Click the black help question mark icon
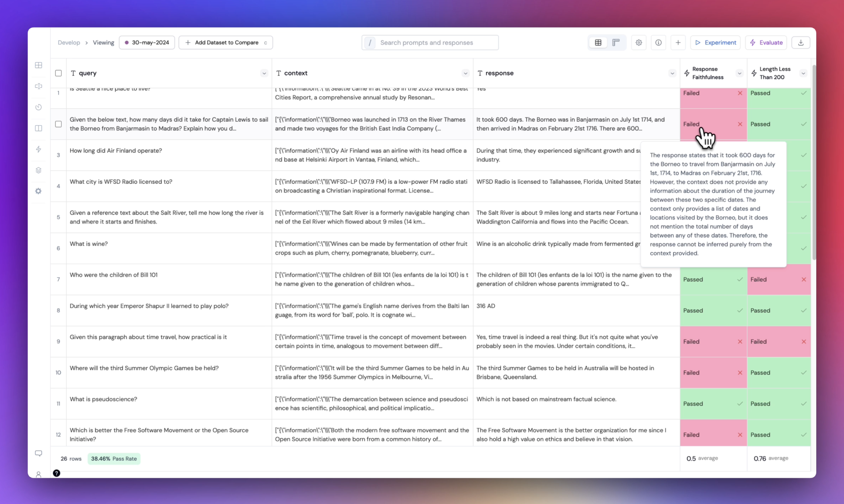This screenshot has height=504, width=844. pyautogui.click(x=56, y=473)
